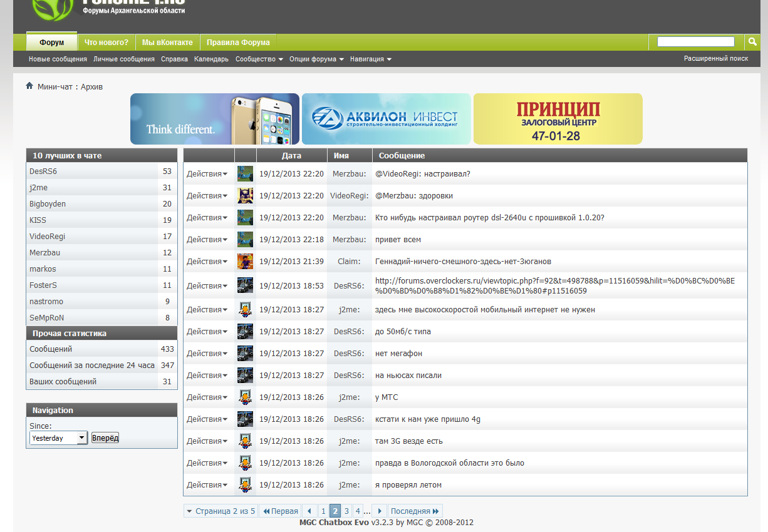Viewport: 768px width, 532px height.
Task: Focus the forum search field
Action: pyautogui.click(x=696, y=42)
